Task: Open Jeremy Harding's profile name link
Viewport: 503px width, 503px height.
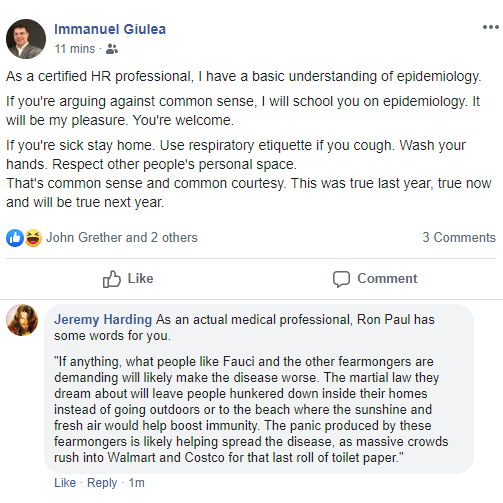Action: click(103, 319)
